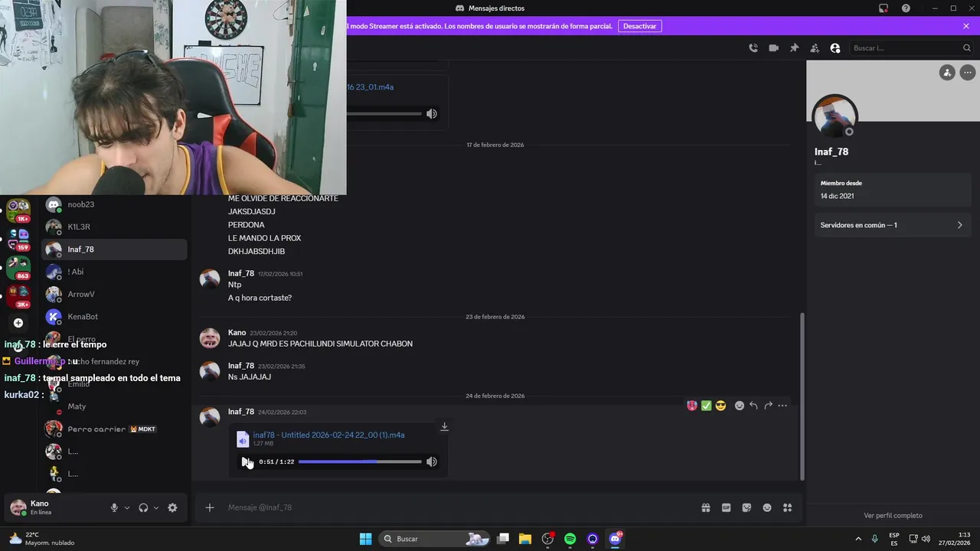Open more options on the profile banner

click(x=968, y=73)
